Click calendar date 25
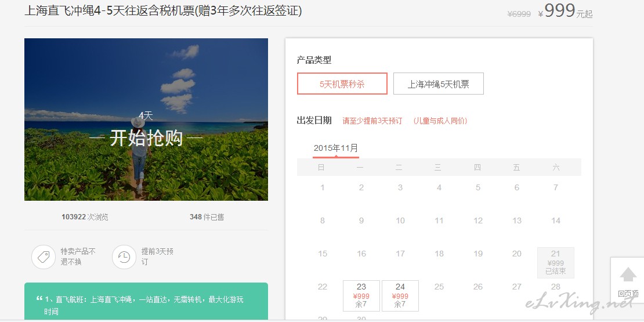This screenshot has width=644, height=322. point(439,287)
